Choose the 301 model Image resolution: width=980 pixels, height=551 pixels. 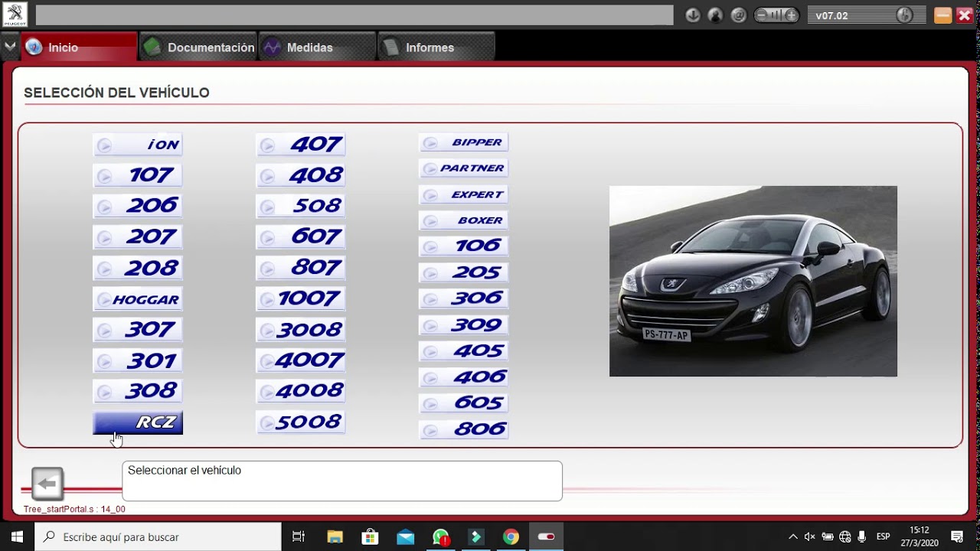(x=138, y=360)
